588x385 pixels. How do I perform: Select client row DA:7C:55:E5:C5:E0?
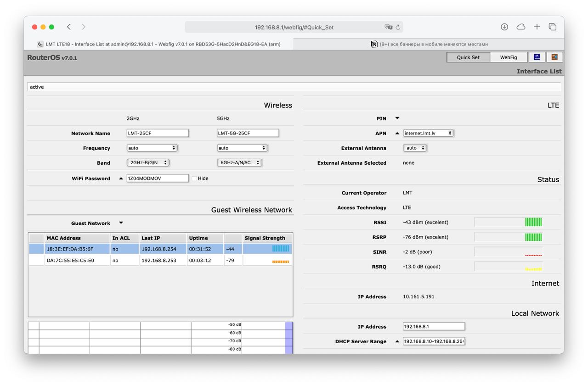(160, 260)
